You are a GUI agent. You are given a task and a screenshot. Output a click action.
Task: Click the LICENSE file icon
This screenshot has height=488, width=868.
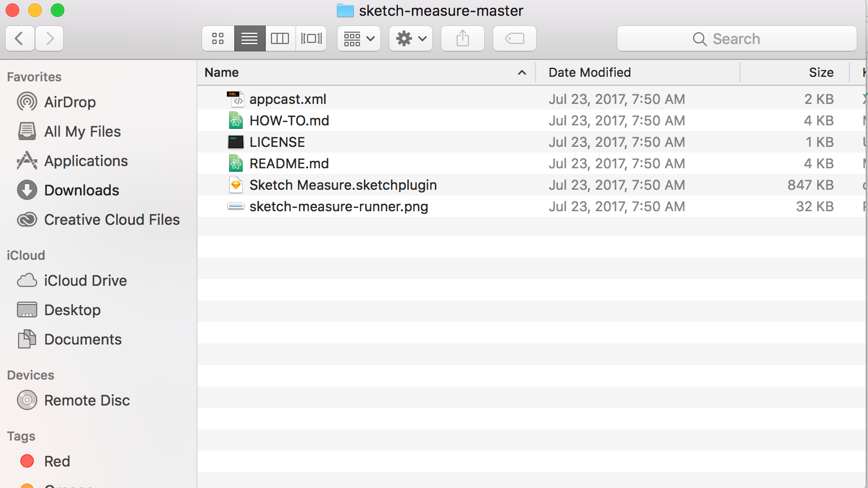coord(235,142)
